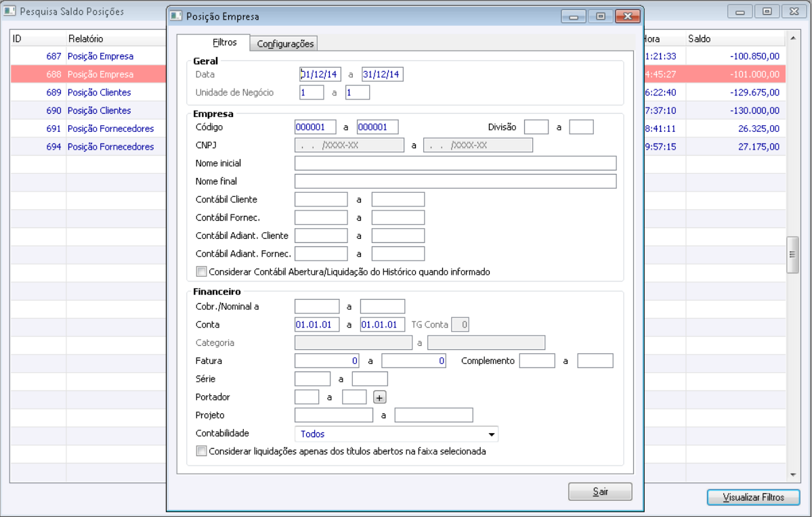Minimize the Posição Empresa dialog
Image resolution: width=812 pixels, height=517 pixels.
[x=574, y=16]
